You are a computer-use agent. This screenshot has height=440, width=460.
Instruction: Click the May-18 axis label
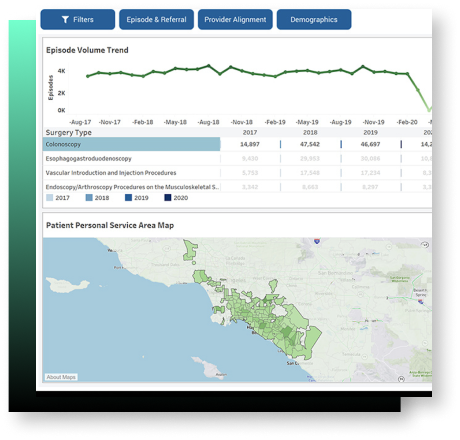coord(175,122)
